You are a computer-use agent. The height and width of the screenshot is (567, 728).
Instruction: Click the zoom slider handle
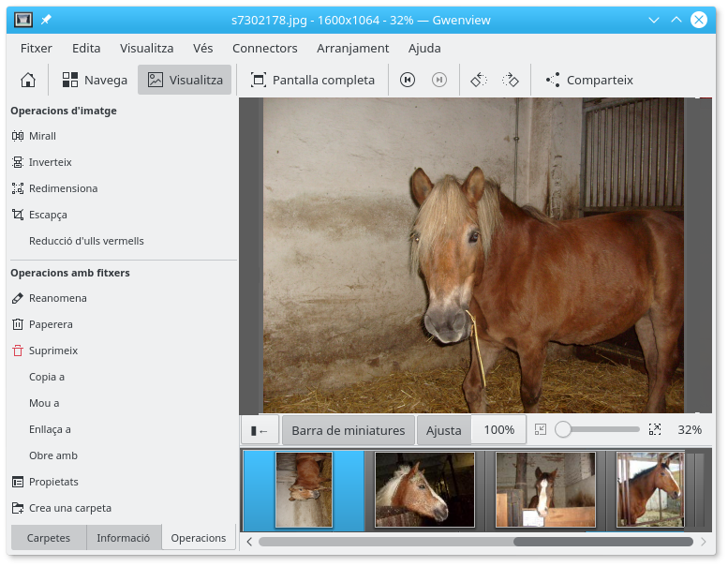pyautogui.click(x=563, y=429)
